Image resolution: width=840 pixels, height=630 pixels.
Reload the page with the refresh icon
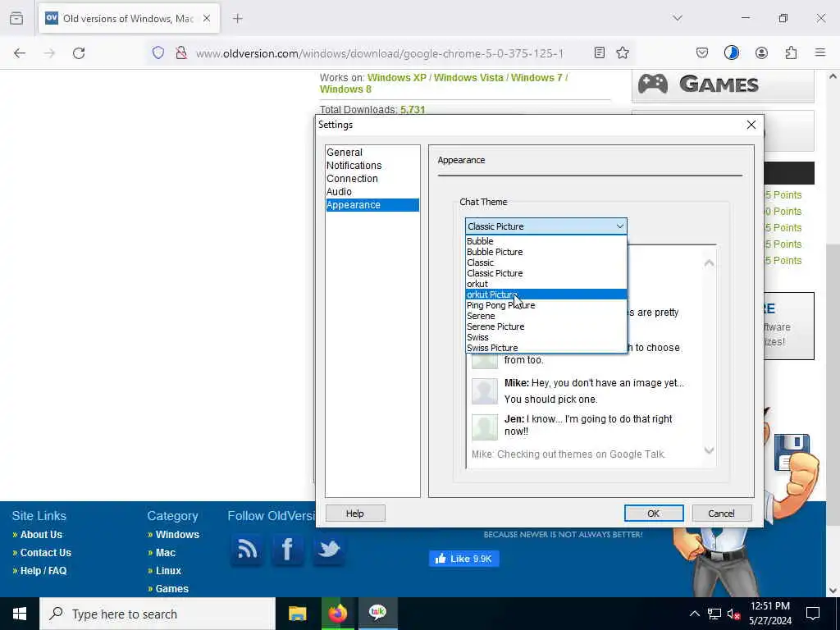pos(79,53)
